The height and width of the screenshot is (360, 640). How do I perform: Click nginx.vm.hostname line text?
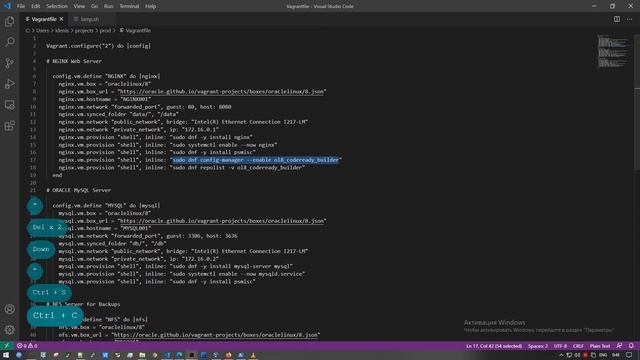[104, 99]
